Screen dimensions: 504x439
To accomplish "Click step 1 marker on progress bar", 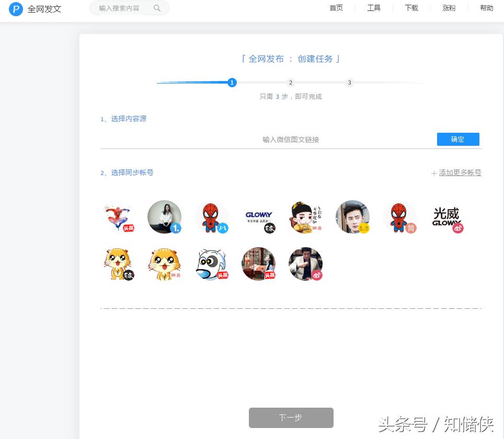I will pyautogui.click(x=232, y=83).
